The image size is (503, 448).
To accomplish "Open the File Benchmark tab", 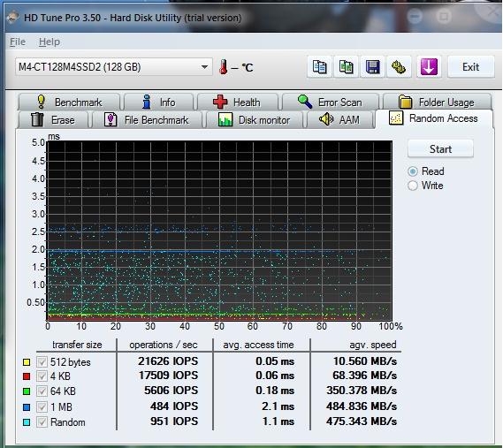I will point(148,120).
